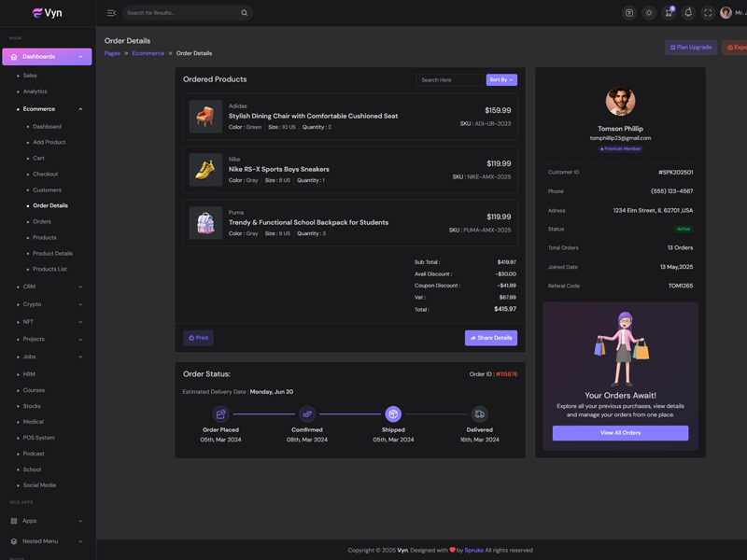
Task: Open the notifications bell icon
Action: point(688,13)
